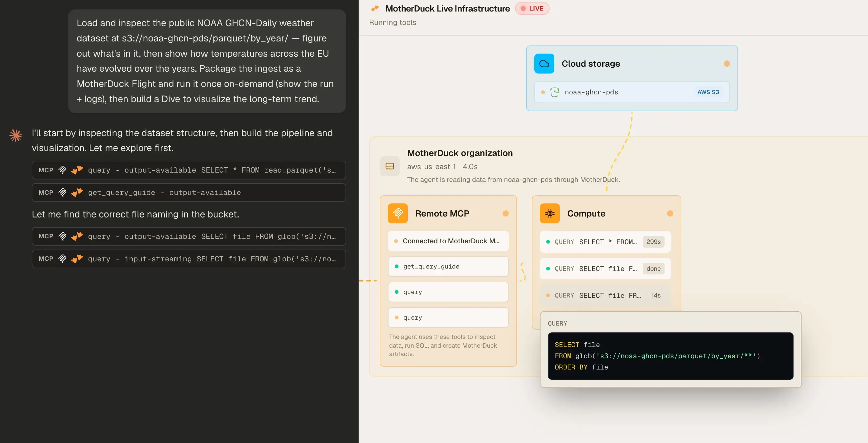
Task: Click duck icon on output-available glob query row
Action: (77, 236)
